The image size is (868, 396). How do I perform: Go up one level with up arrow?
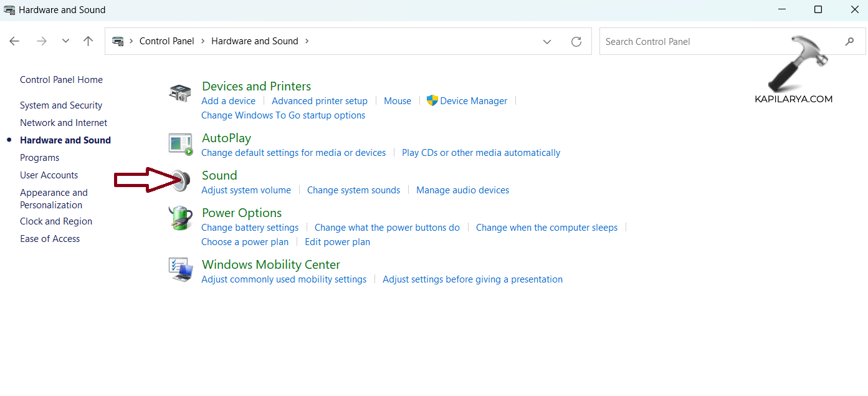coord(88,41)
